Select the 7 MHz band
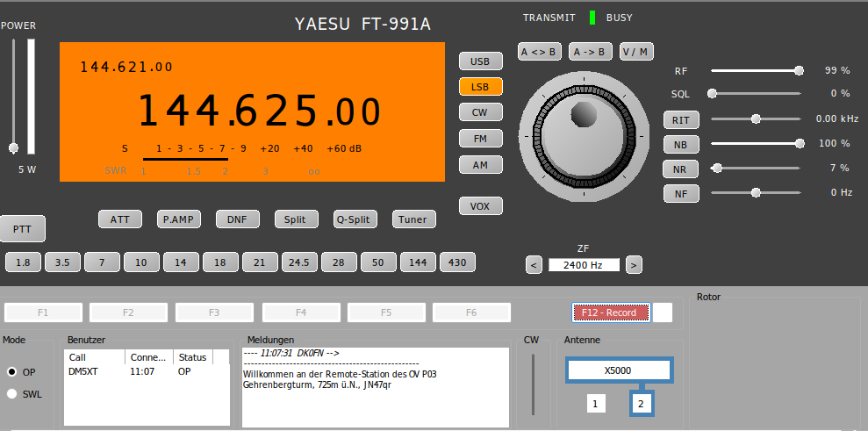Screen dimensions: 868x431 pyautogui.click(x=102, y=262)
